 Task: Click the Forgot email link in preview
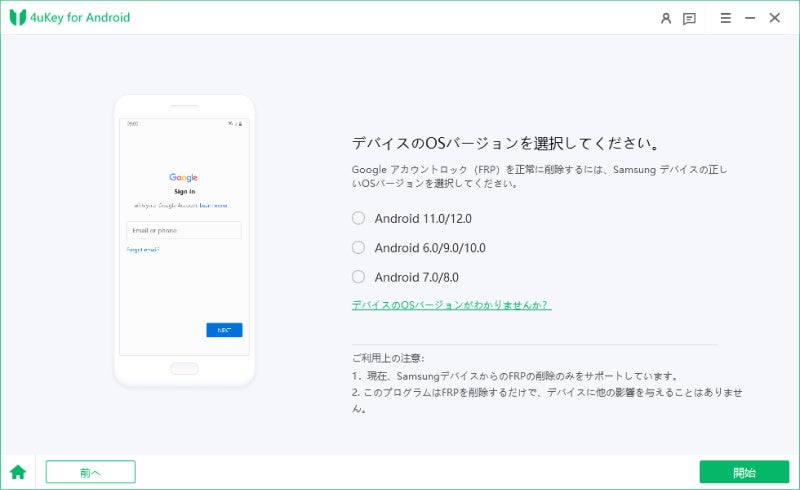(143, 250)
